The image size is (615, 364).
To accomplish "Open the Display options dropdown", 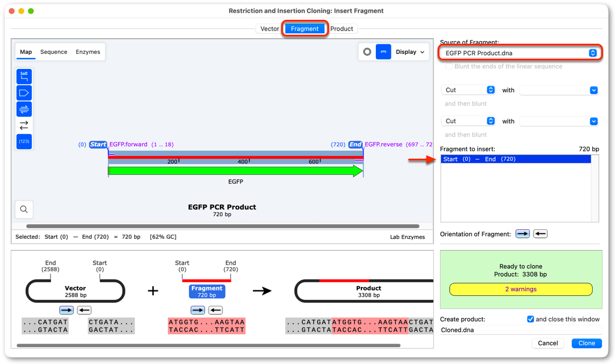I will pyautogui.click(x=410, y=51).
